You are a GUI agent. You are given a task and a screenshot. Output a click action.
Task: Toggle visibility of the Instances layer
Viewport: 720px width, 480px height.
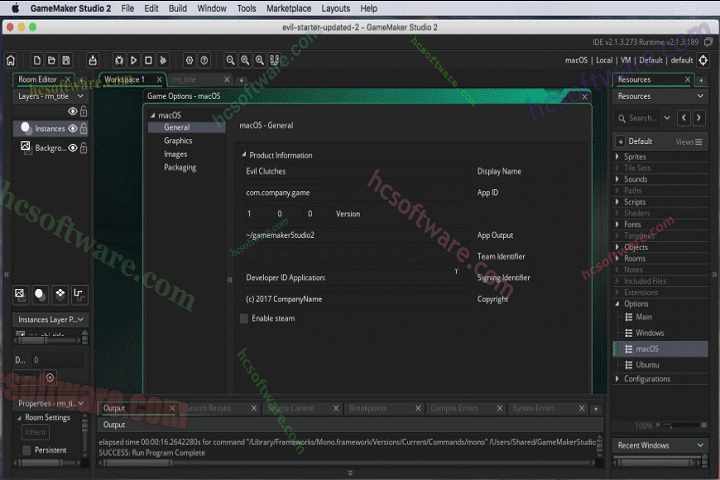73,129
